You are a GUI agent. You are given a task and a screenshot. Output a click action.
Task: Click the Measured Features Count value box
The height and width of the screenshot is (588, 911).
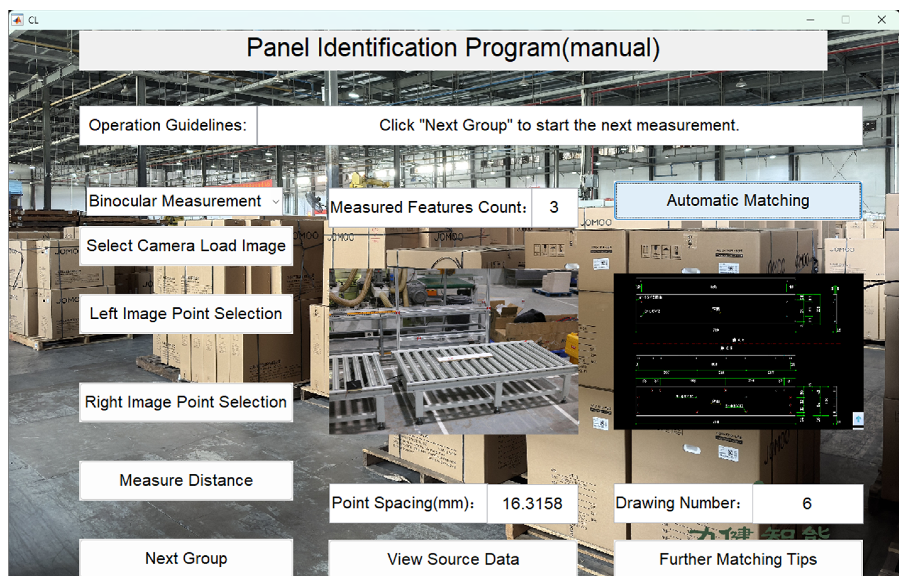tap(554, 207)
